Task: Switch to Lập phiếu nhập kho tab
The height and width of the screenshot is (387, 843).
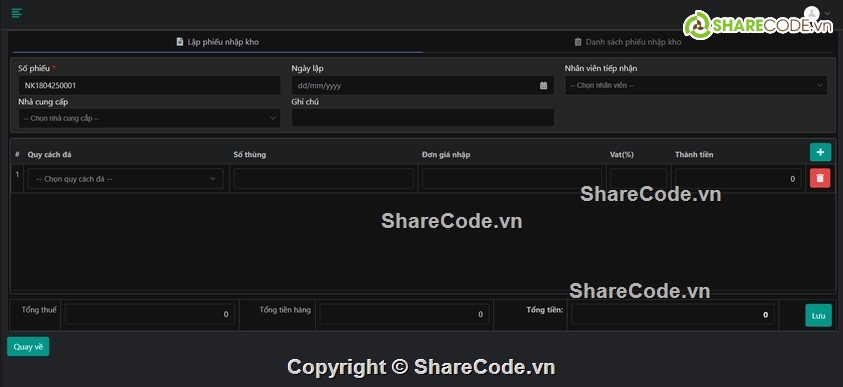Action: coord(218,42)
